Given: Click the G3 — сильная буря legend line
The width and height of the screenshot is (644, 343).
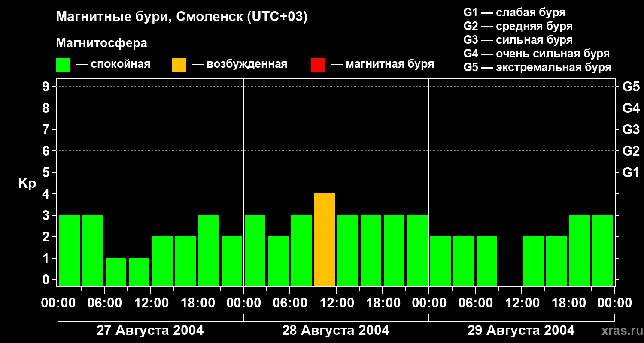Looking at the screenshot, I should tap(518, 40).
